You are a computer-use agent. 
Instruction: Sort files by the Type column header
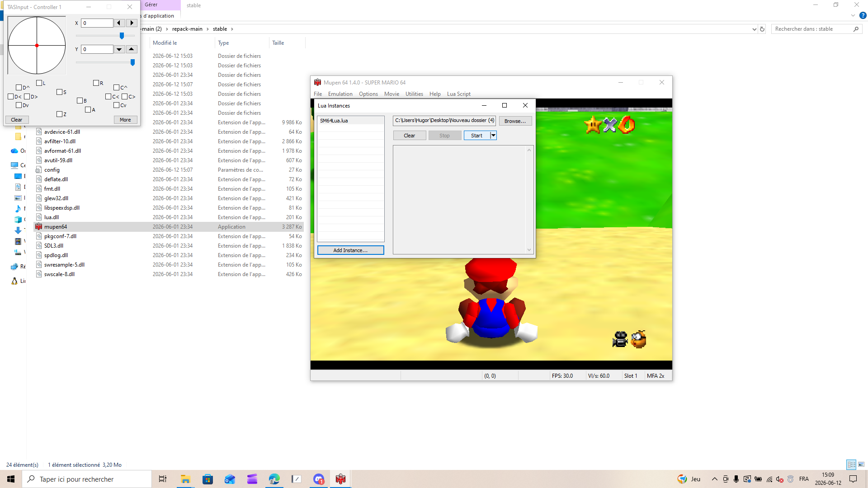pyautogui.click(x=242, y=43)
